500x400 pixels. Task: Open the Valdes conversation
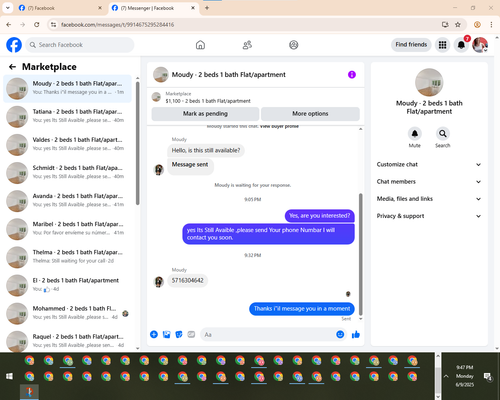(x=68, y=145)
